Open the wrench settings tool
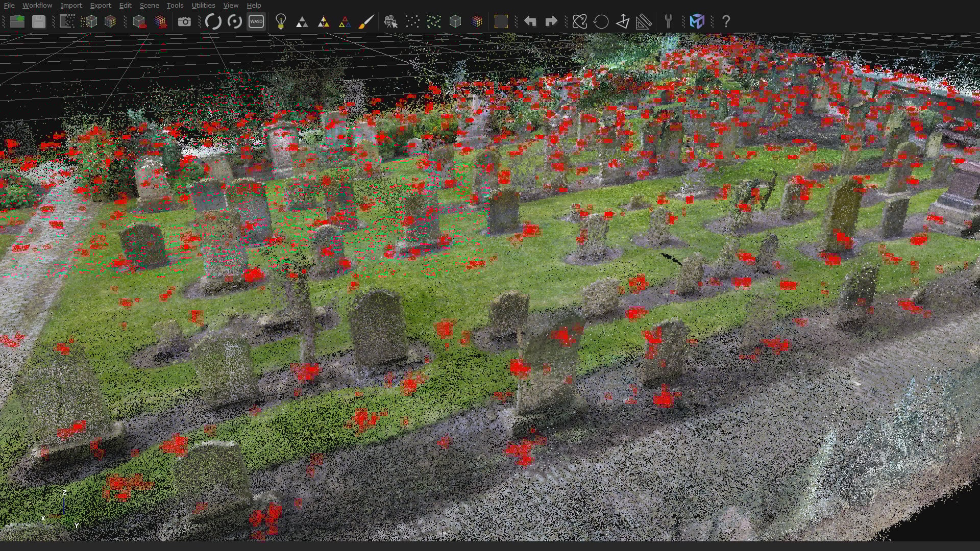Viewport: 980px width, 551px height. click(669, 21)
